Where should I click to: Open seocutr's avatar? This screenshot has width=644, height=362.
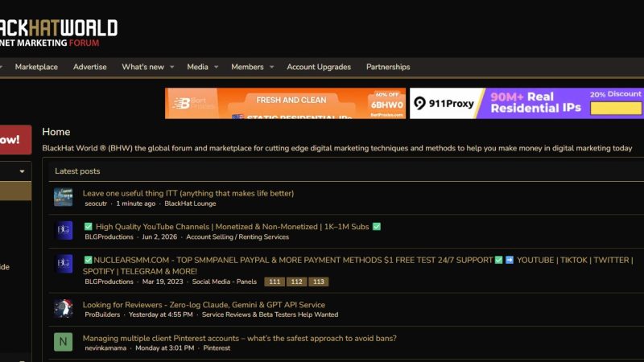tap(64, 197)
